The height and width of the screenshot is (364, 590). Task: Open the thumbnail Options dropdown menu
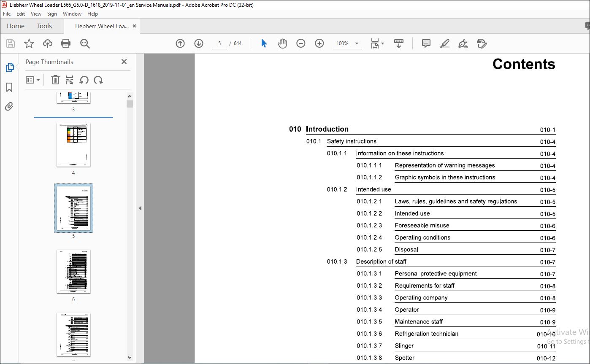[x=32, y=80]
